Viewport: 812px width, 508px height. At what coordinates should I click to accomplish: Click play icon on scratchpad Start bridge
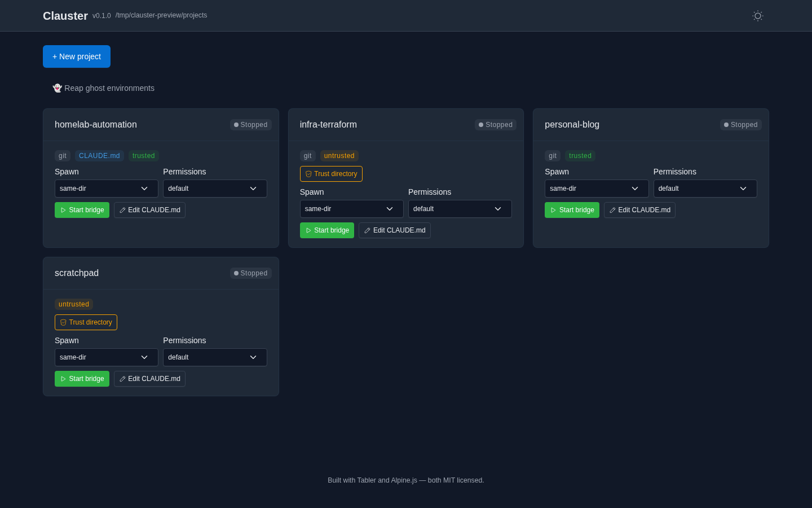point(63,379)
